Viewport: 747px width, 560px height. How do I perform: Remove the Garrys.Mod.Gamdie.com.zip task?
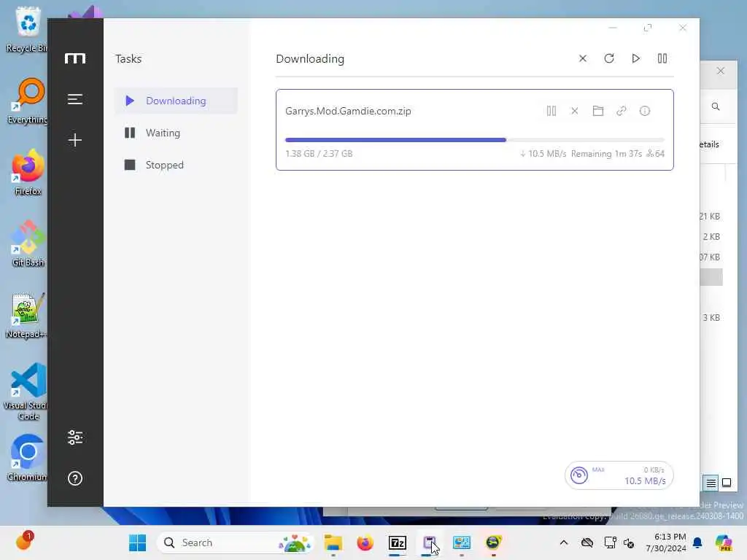tap(575, 111)
